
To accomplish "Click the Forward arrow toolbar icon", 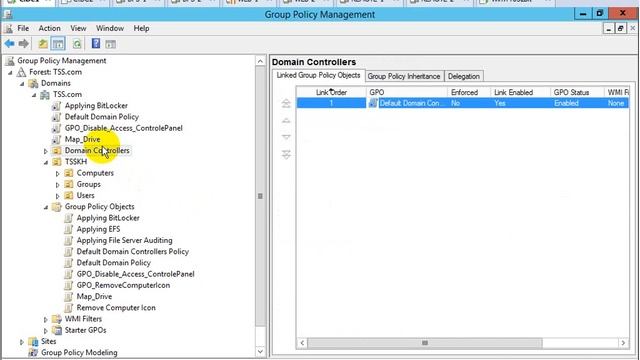I will pyautogui.click(x=24, y=44).
